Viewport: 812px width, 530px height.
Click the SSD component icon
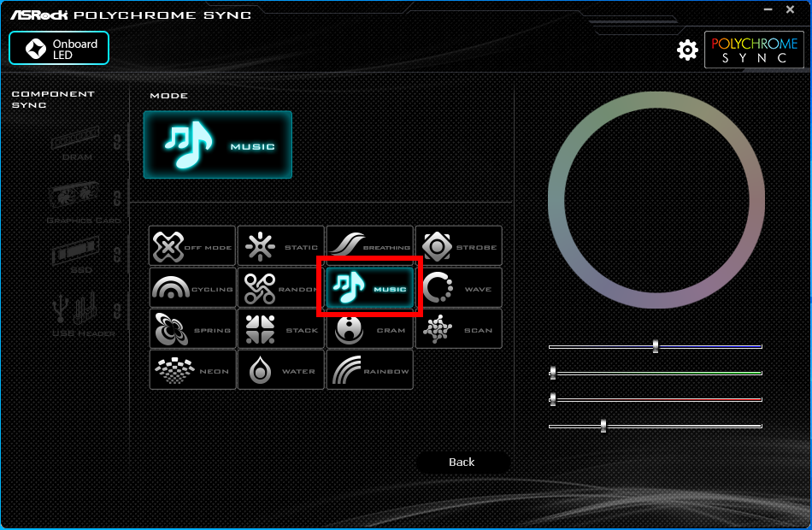coord(75,250)
